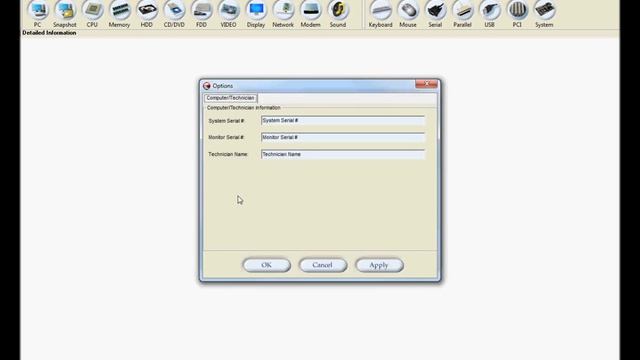Apply the Options settings
The image size is (640, 360).
[x=379, y=265]
